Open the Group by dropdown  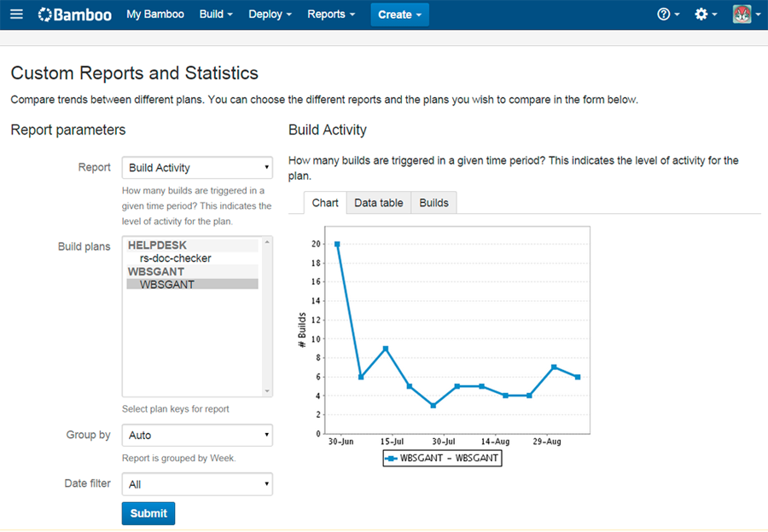(197, 435)
